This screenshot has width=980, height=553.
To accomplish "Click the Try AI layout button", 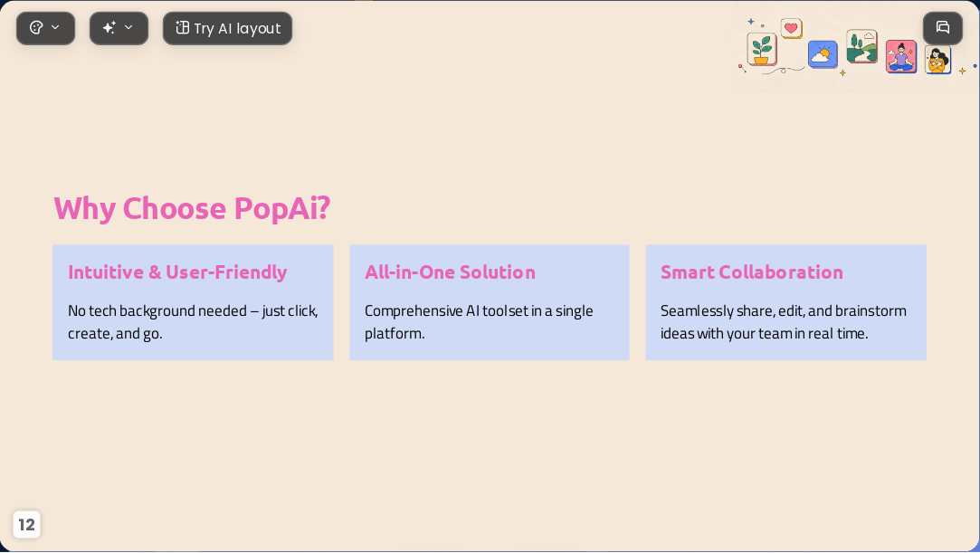I will [x=227, y=28].
